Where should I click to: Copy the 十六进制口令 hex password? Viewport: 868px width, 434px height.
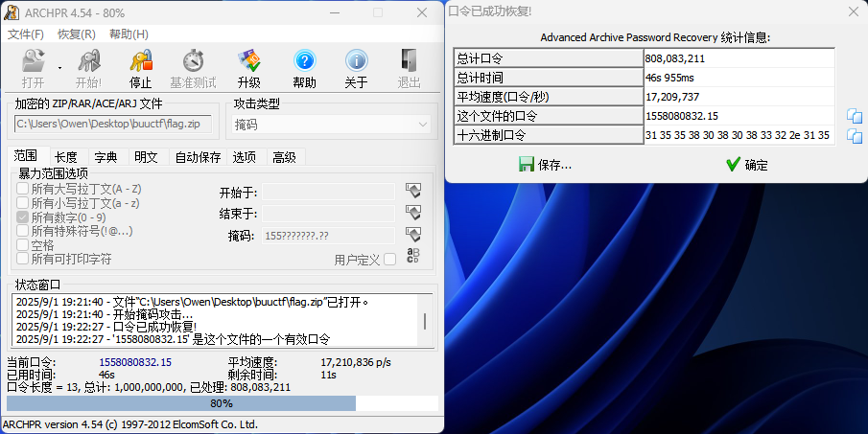(x=855, y=135)
